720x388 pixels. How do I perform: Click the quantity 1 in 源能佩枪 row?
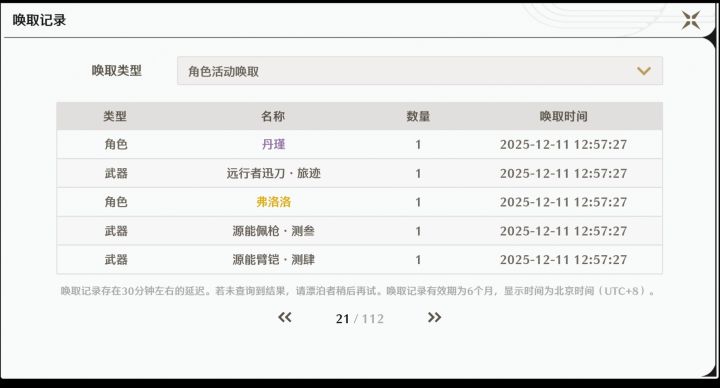point(418,231)
